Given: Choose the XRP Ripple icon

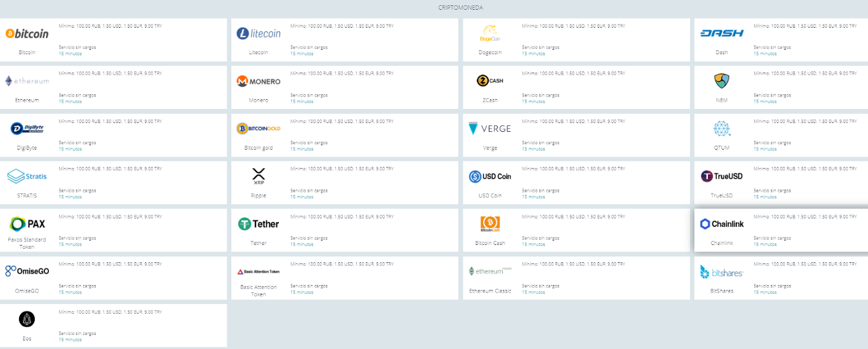Looking at the screenshot, I should tap(259, 176).
